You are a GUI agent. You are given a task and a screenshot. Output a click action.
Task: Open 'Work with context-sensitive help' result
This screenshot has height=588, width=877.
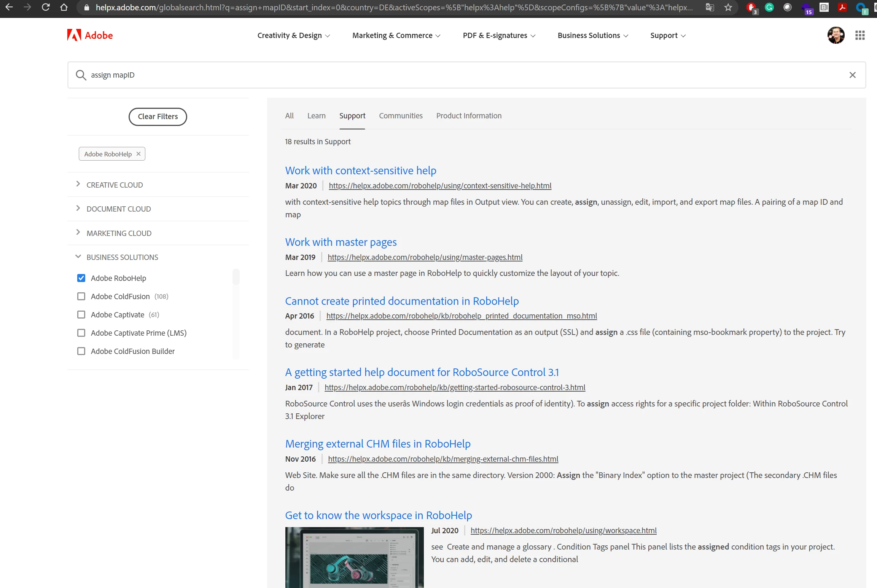(x=360, y=171)
